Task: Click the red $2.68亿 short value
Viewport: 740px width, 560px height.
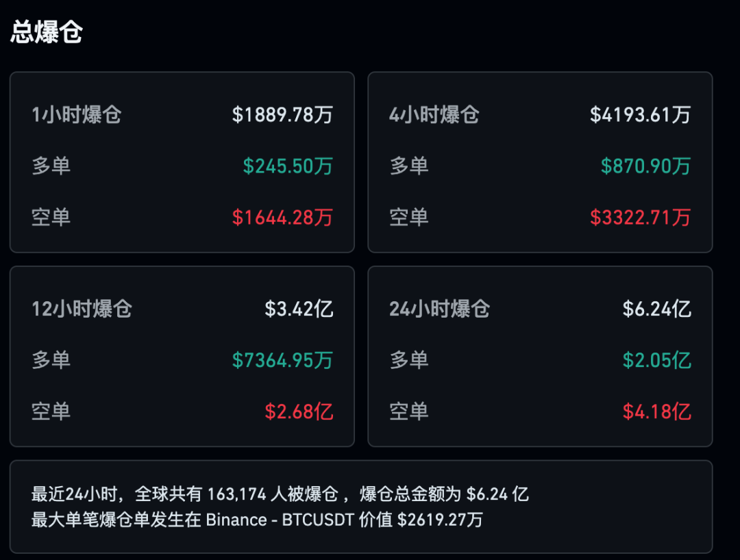Action: 299,411
